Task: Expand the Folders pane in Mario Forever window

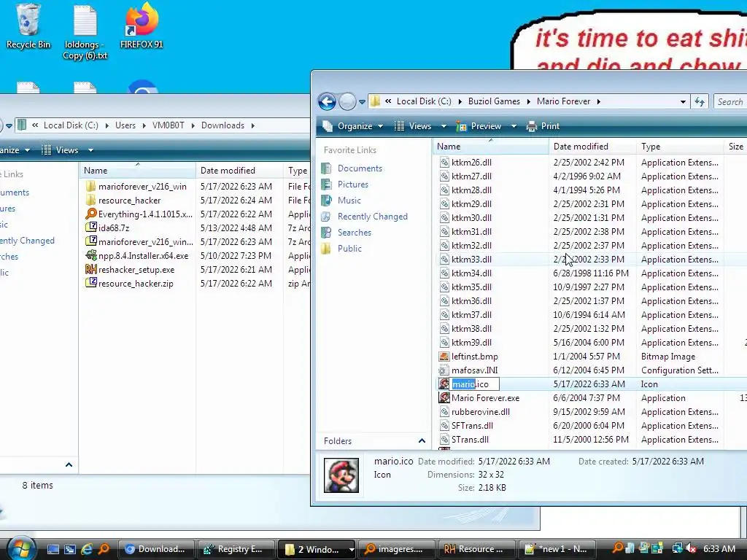Action: coord(422,441)
